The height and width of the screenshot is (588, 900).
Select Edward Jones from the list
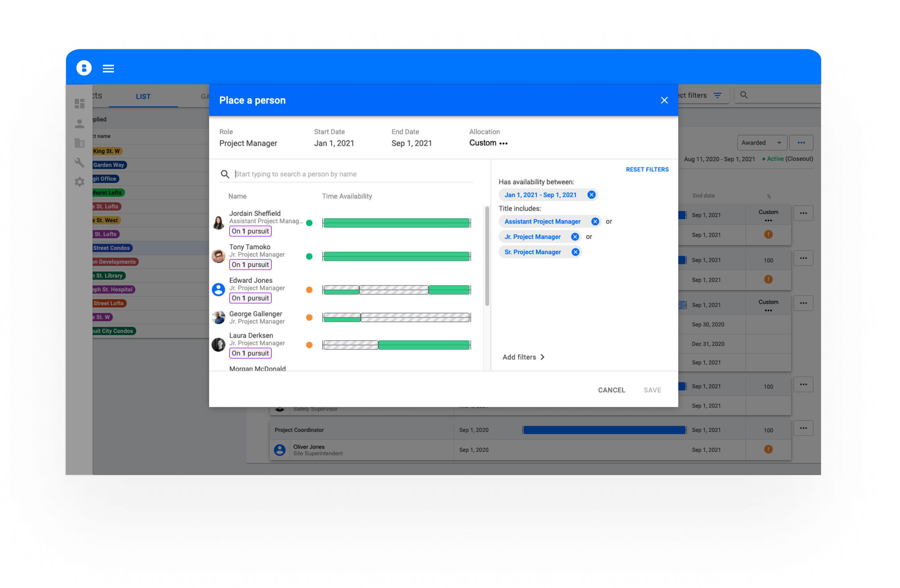[x=251, y=280]
